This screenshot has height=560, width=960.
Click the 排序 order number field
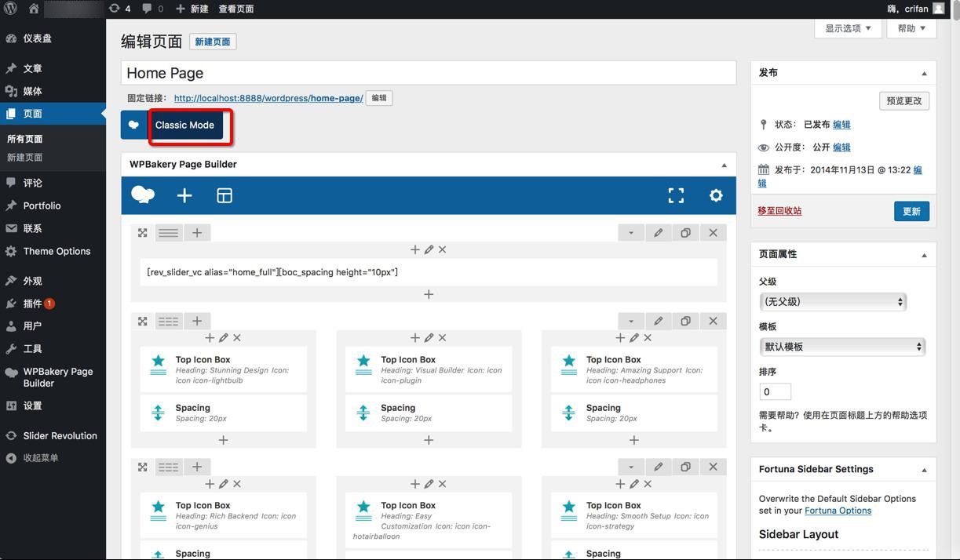[776, 391]
